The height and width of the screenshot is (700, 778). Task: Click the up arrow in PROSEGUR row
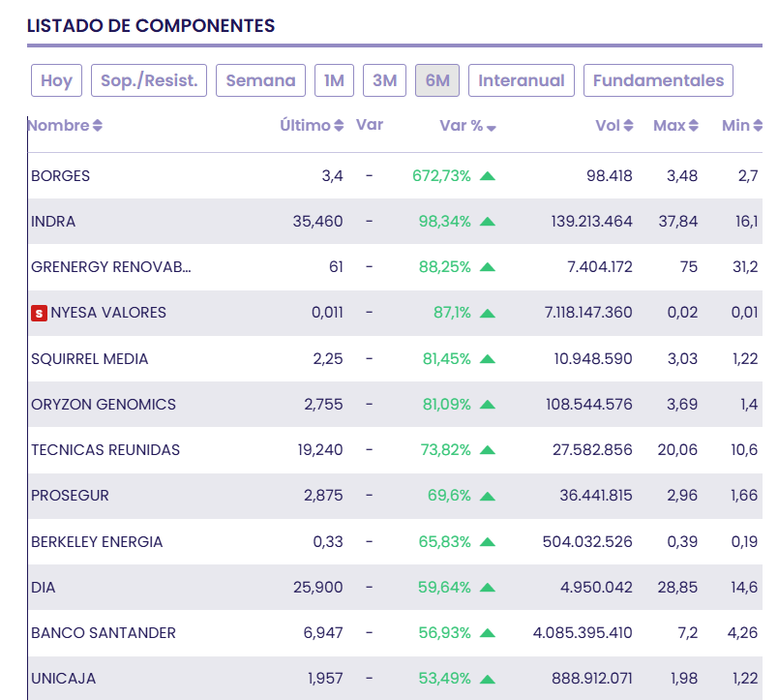pyautogui.click(x=488, y=496)
